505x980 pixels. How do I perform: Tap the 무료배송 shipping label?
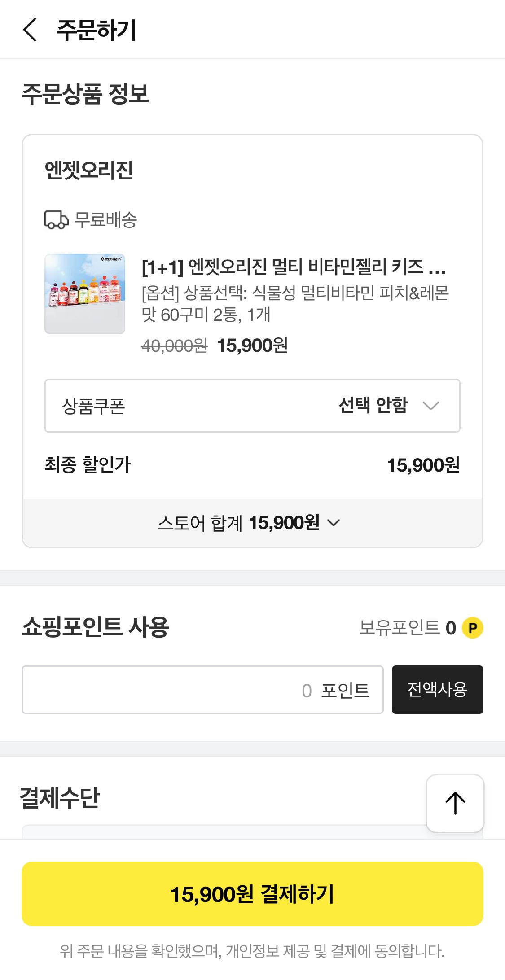[105, 220]
